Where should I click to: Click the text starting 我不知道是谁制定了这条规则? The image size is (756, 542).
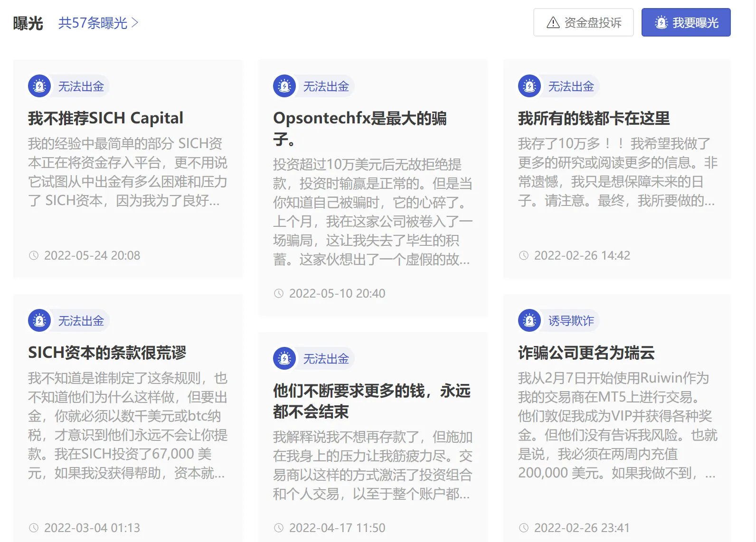tap(128, 425)
